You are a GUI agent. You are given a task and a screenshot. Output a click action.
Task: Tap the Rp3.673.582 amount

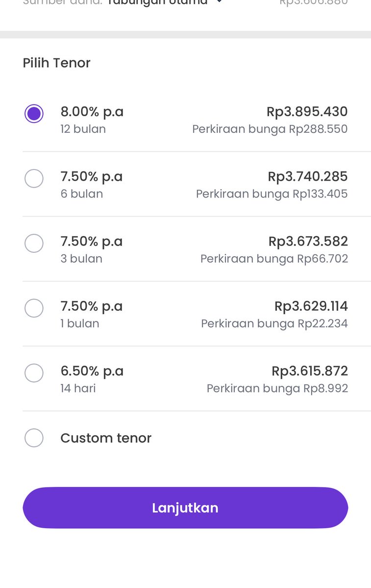point(308,241)
